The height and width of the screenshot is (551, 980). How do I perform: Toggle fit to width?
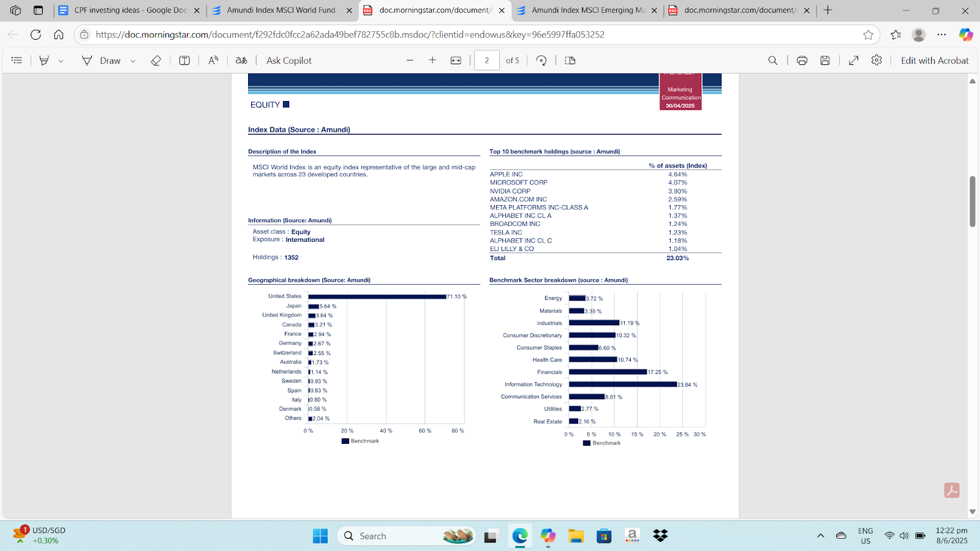(456, 61)
